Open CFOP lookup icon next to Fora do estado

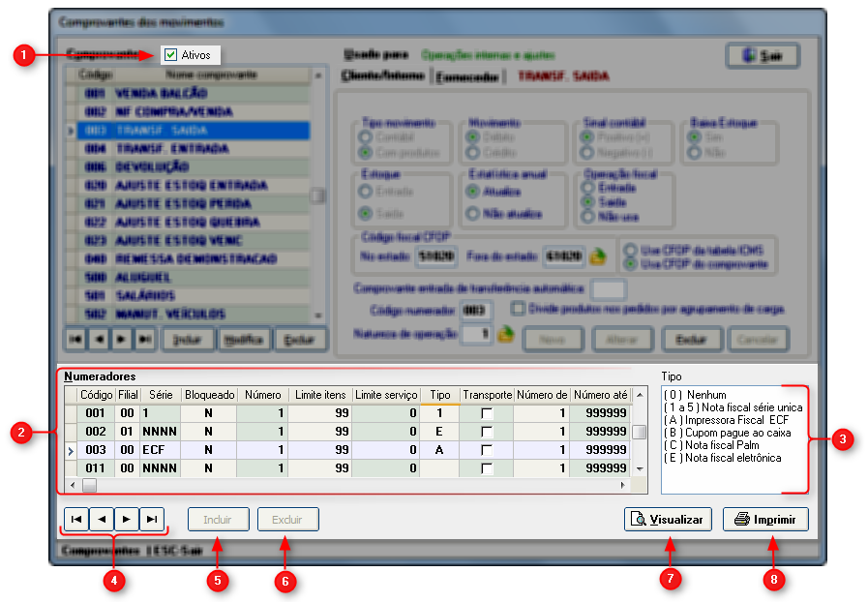[598, 256]
